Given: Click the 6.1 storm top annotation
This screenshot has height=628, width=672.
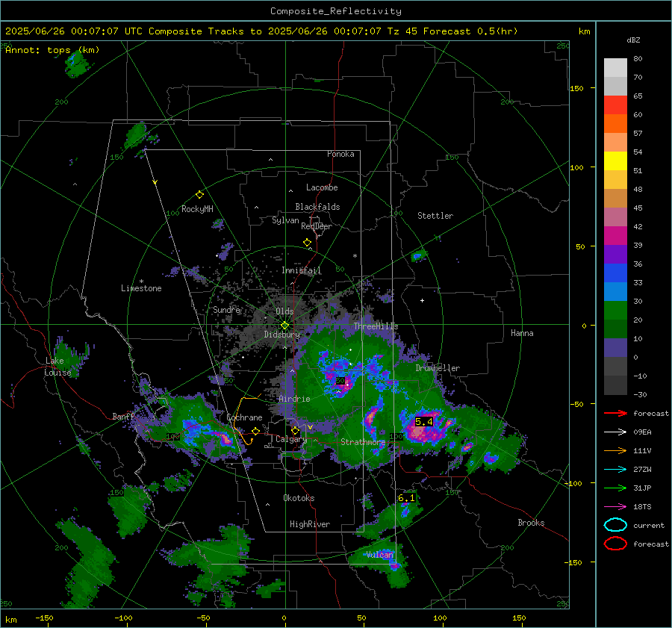Looking at the screenshot, I should tap(406, 498).
